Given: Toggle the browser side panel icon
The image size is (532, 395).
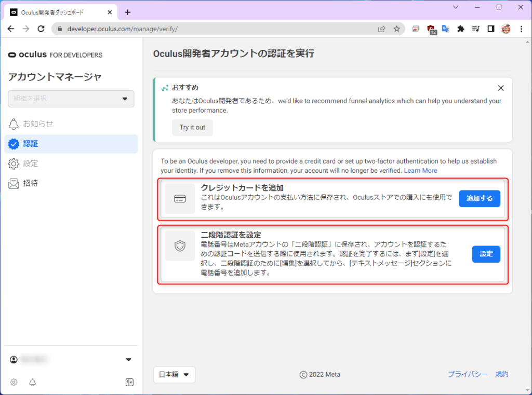Looking at the screenshot, I should pyautogui.click(x=490, y=29).
